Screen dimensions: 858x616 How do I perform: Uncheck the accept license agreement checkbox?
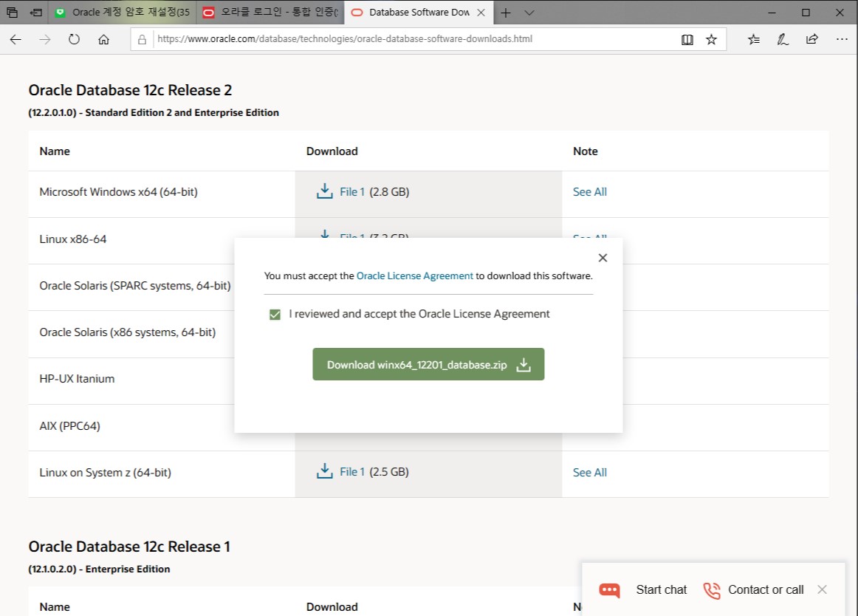coord(275,315)
